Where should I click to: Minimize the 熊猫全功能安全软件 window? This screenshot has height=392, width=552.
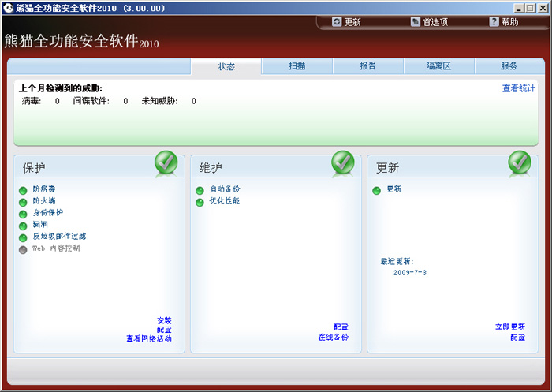point(518,8)
